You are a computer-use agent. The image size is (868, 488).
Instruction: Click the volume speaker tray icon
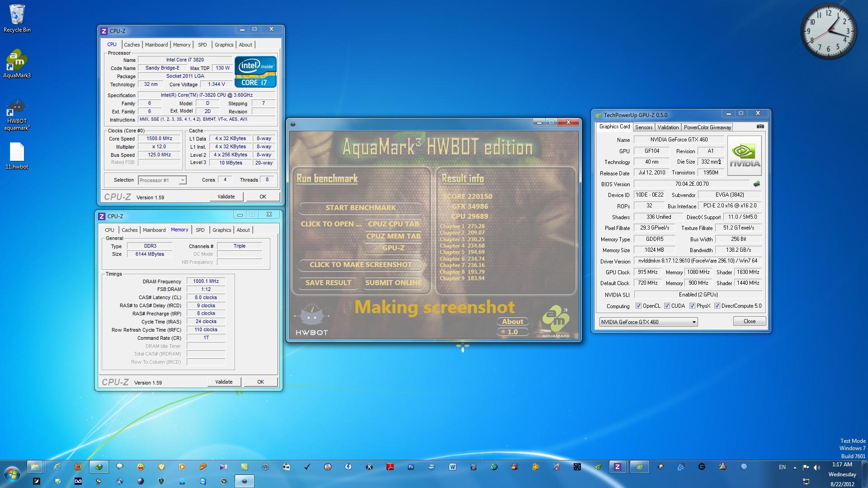pos(816,467)
